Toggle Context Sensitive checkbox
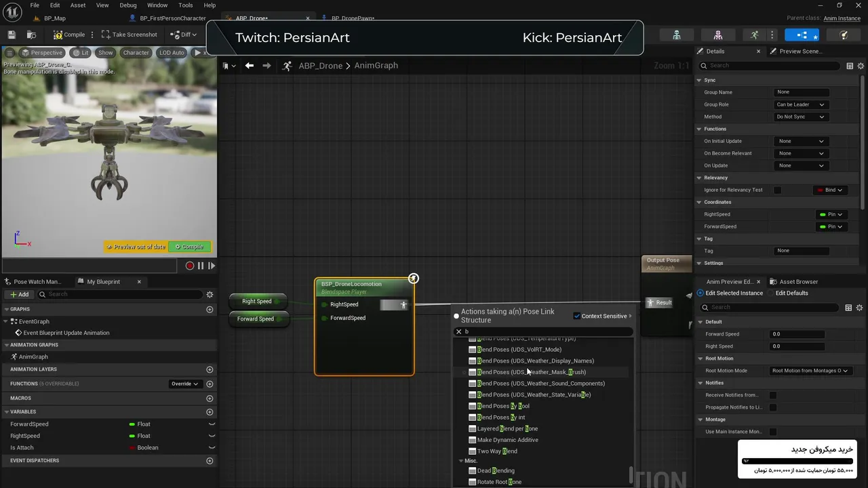The height and width of the screenshot is (488, 868). [577, 316]
